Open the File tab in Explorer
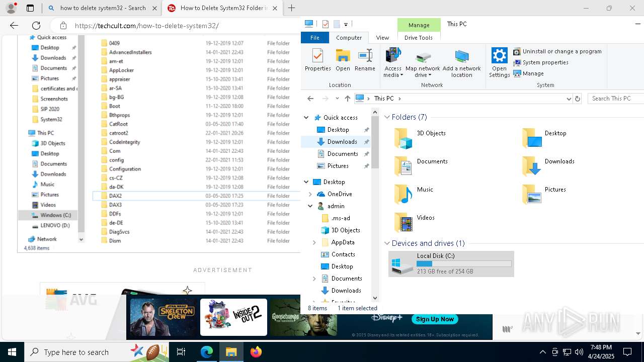644x362 pixels. click(315, 38)
